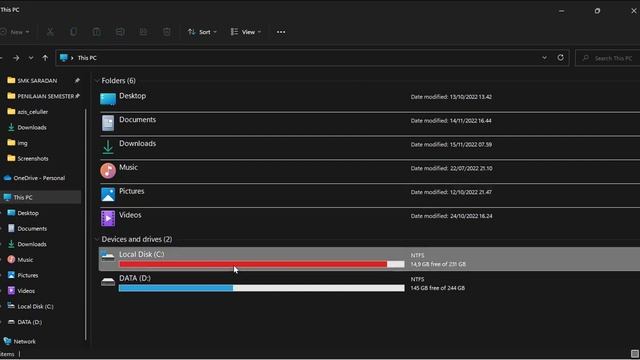Open azis_celuller folder in sidebar
Screen dimensions: 640x360
[x=33, y=112]
